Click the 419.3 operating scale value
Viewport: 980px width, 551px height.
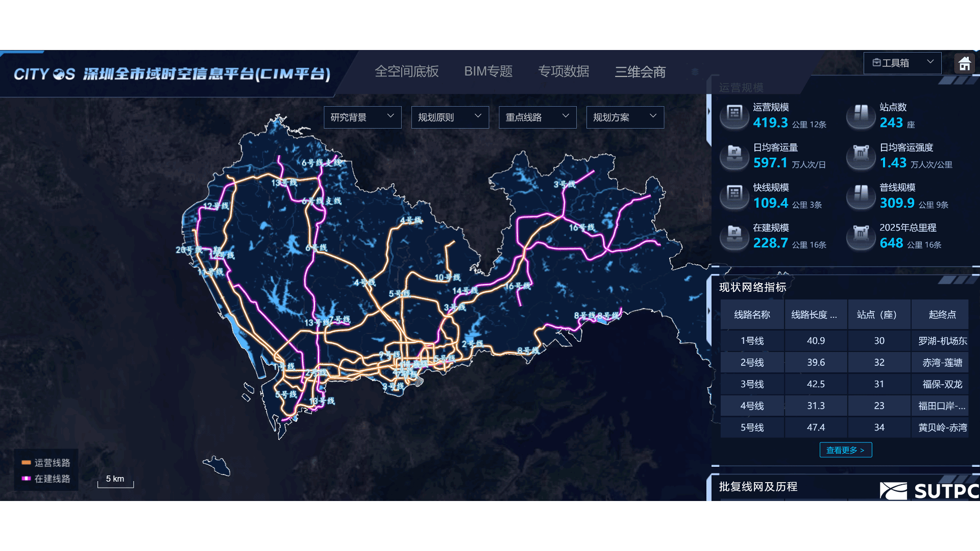tap(771, 123)
